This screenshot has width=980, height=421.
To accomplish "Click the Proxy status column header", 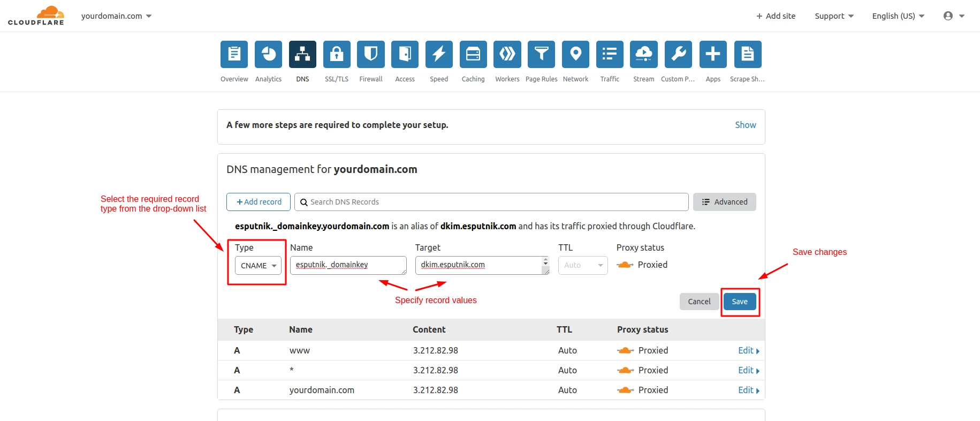I will point(642,329).
